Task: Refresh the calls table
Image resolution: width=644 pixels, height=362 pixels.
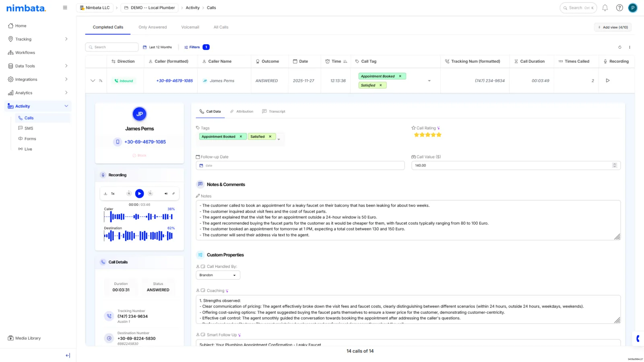Action: pos(620,47)
